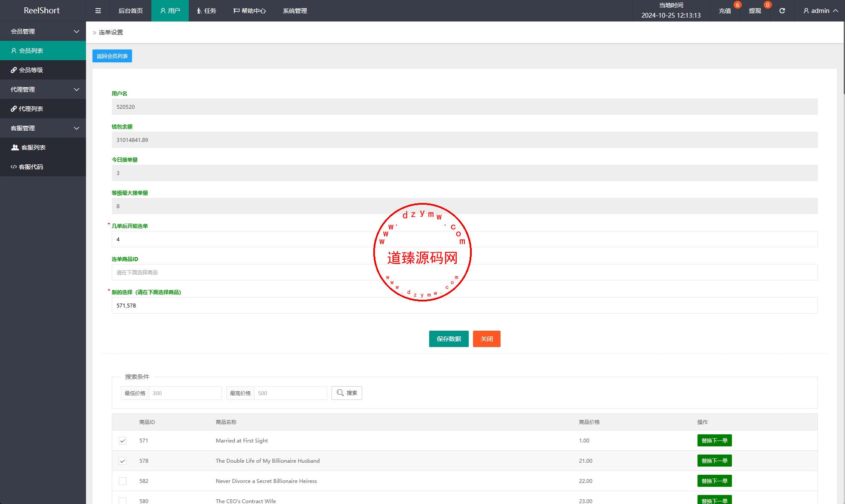Collapse the 代理管理 sidebar group
Image resolution: width=845 pixels, height=504 pixels.
[43, 89]
